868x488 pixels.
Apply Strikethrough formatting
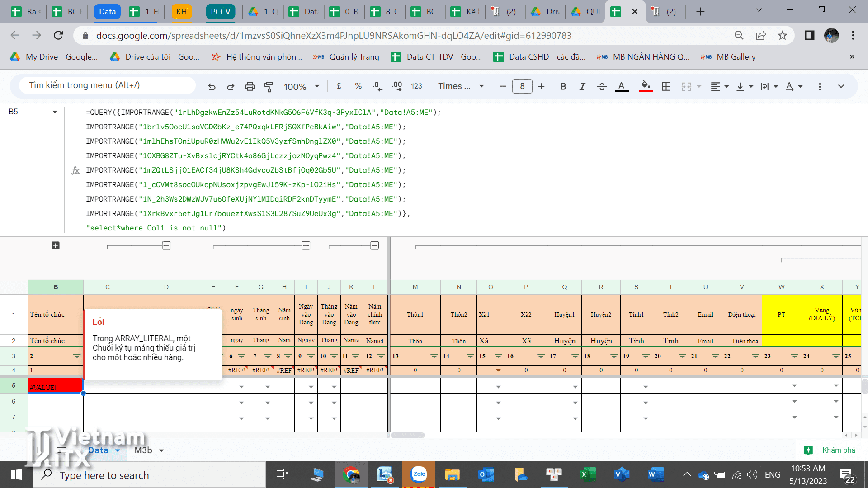click(602, 86)
